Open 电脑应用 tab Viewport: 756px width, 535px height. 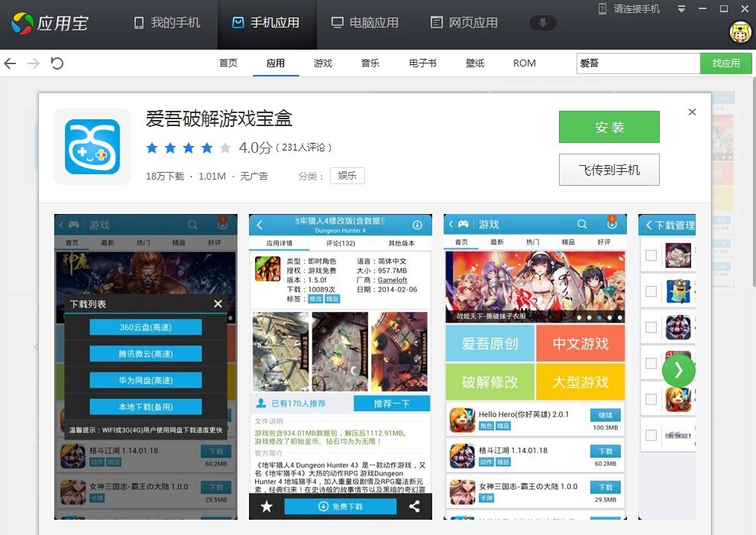tap(365, 23)
